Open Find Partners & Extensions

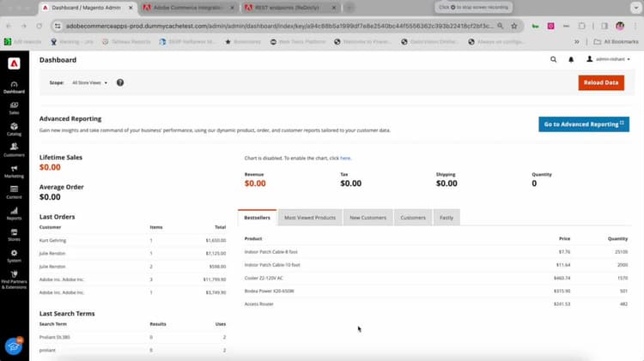pos(14,280)
